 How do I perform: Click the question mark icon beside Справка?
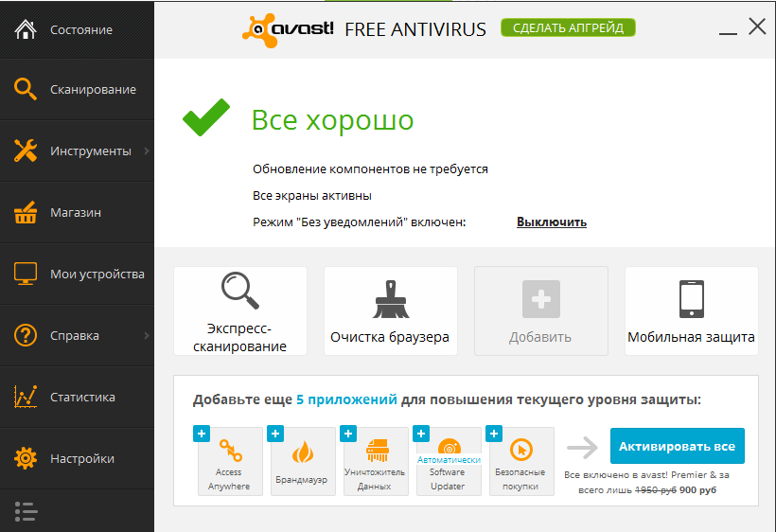(x=26, y=335)
